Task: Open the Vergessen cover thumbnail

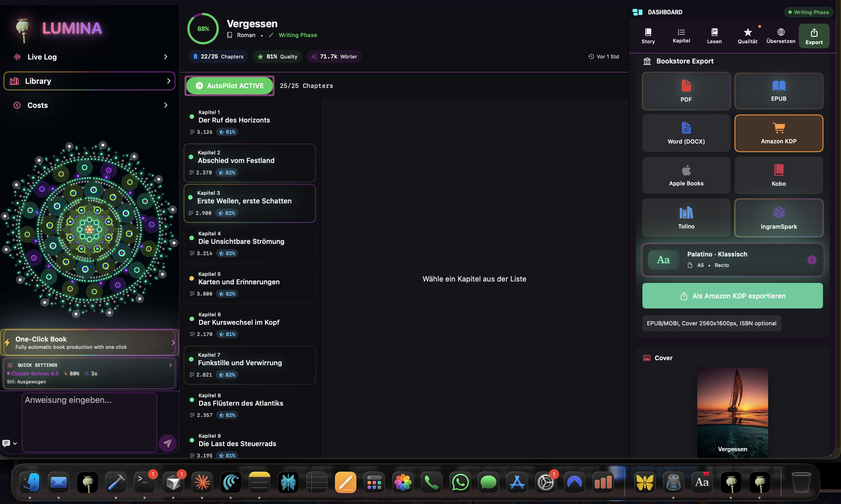Action: [x=732, y=411]
